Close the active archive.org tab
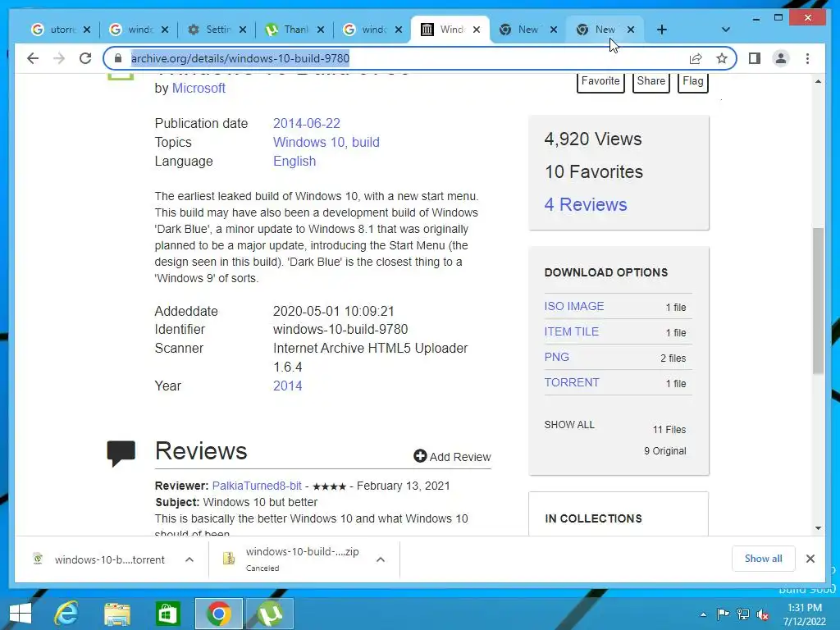The image size is (840, 630). 477,30
